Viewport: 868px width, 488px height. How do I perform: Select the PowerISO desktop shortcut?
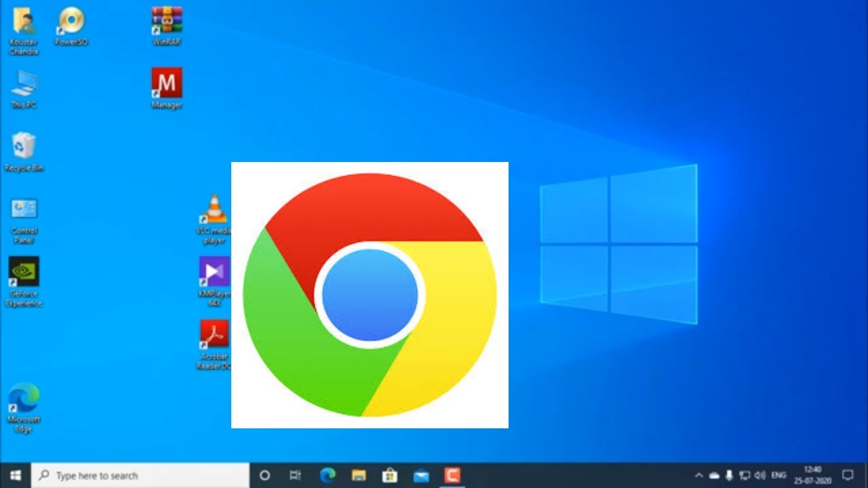point(71,26)
